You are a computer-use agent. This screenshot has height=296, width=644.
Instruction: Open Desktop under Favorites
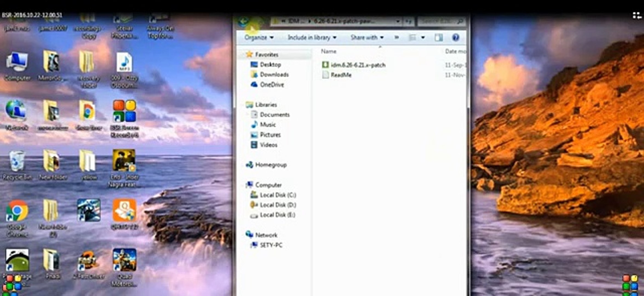(x=266, y=64)
